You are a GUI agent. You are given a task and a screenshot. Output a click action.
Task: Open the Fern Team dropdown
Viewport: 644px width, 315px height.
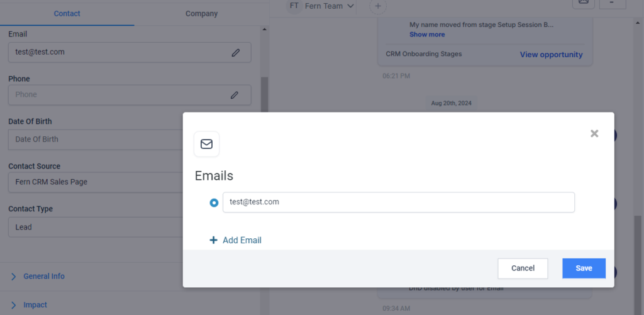330,6
